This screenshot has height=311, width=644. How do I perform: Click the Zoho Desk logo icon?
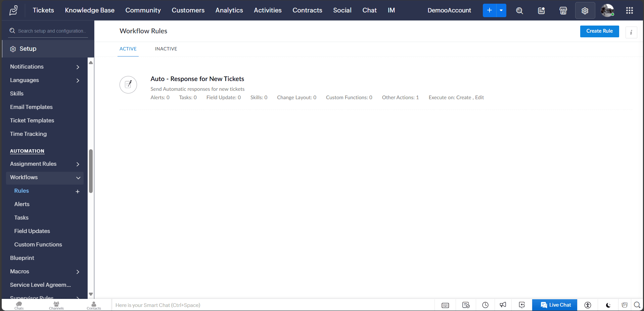(x=13, y=10)
